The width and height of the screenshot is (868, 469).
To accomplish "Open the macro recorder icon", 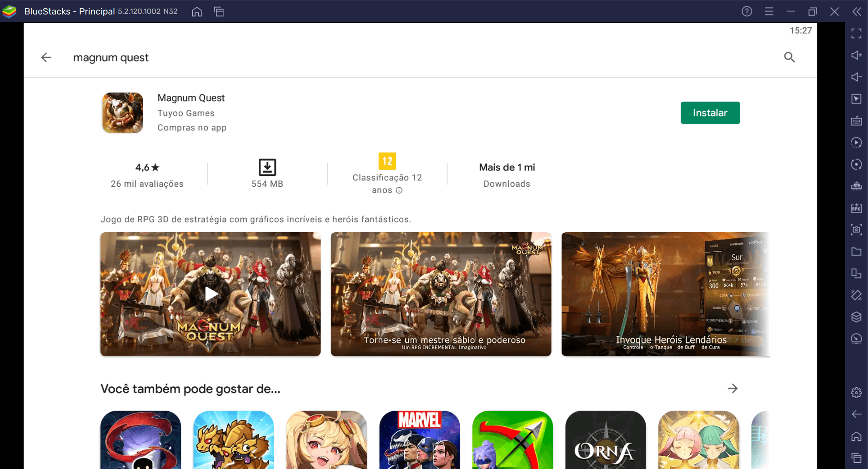I will coord(856,142).
